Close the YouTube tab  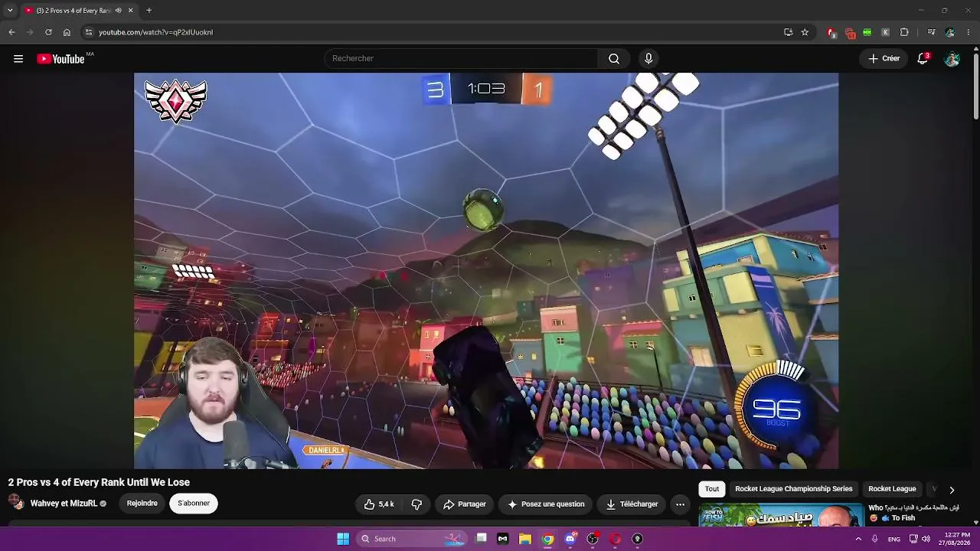[130, 11]
